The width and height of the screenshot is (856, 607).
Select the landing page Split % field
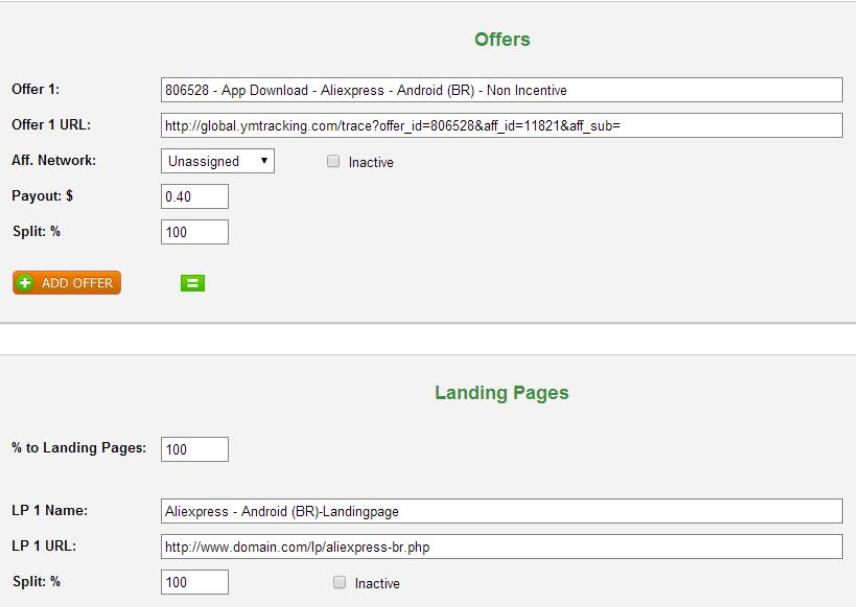(194, 582)
